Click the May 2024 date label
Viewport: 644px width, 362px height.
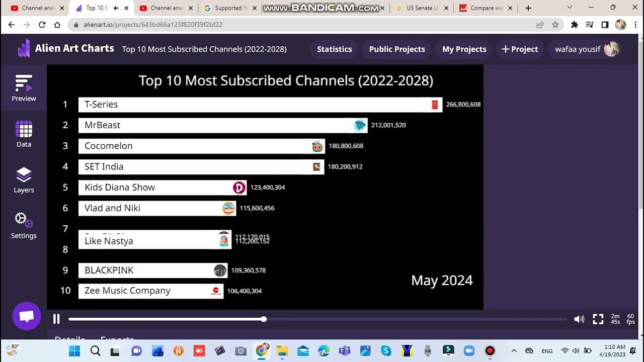442,280
